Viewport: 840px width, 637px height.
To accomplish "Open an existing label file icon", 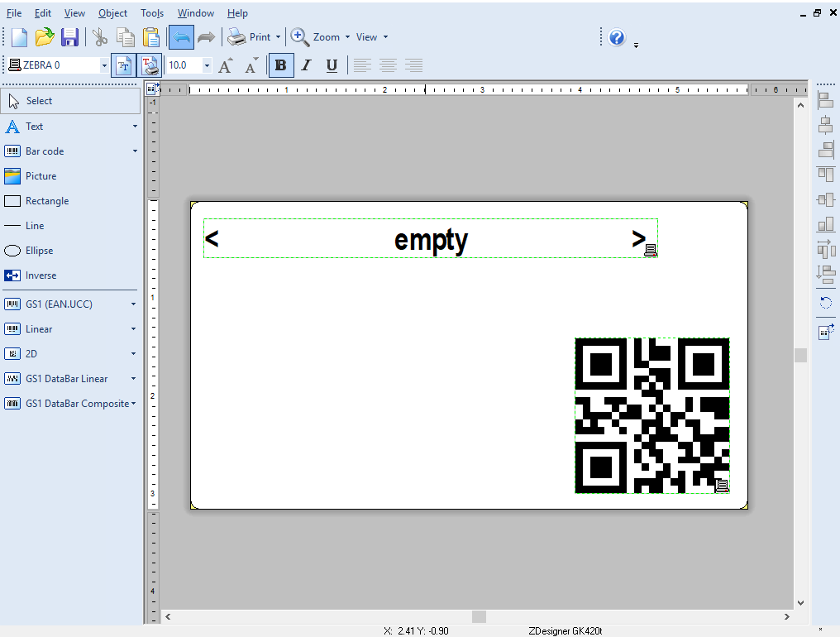I will coord(45,37).
